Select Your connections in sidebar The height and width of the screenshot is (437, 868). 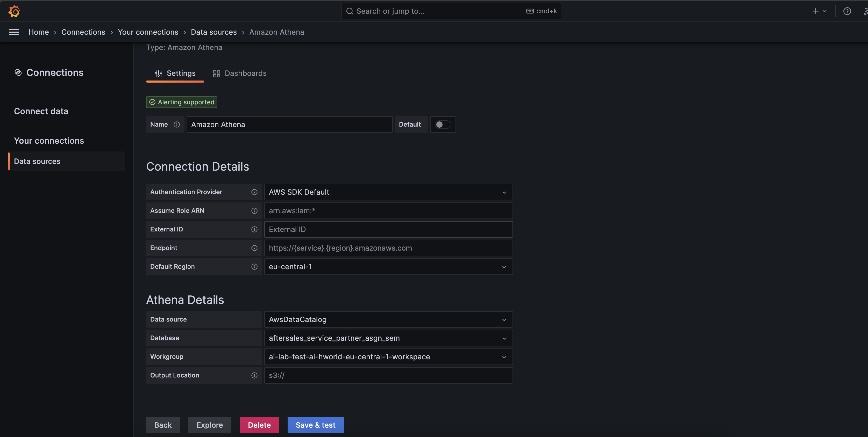(49, 141)
